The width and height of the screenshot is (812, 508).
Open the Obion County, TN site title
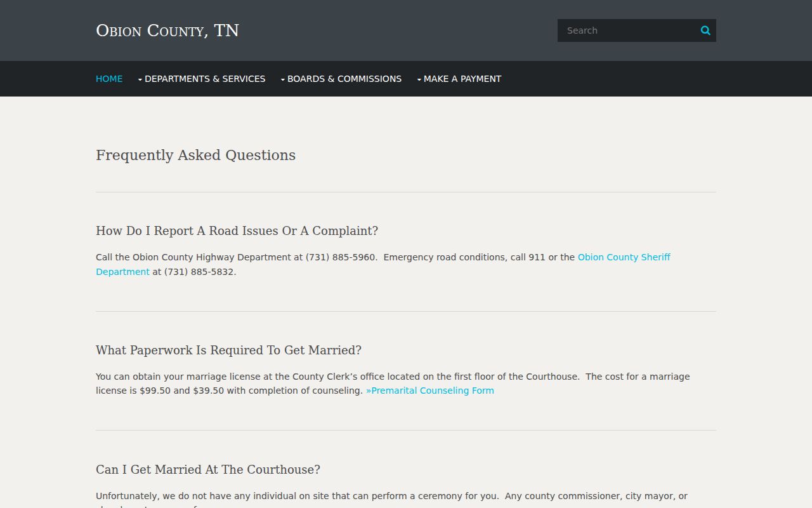pos(167,30)
